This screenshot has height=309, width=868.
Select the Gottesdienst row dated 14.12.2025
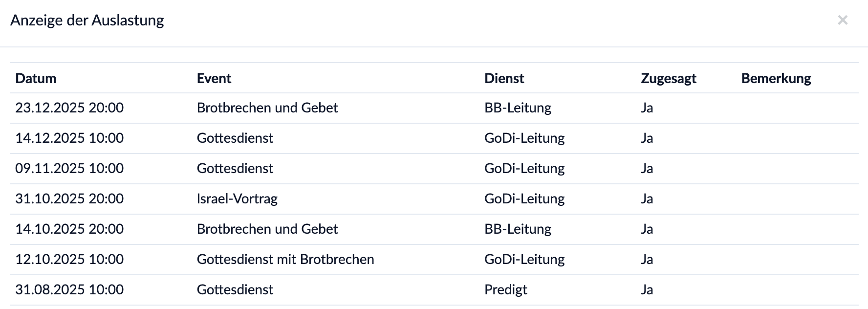click(235, 138)
